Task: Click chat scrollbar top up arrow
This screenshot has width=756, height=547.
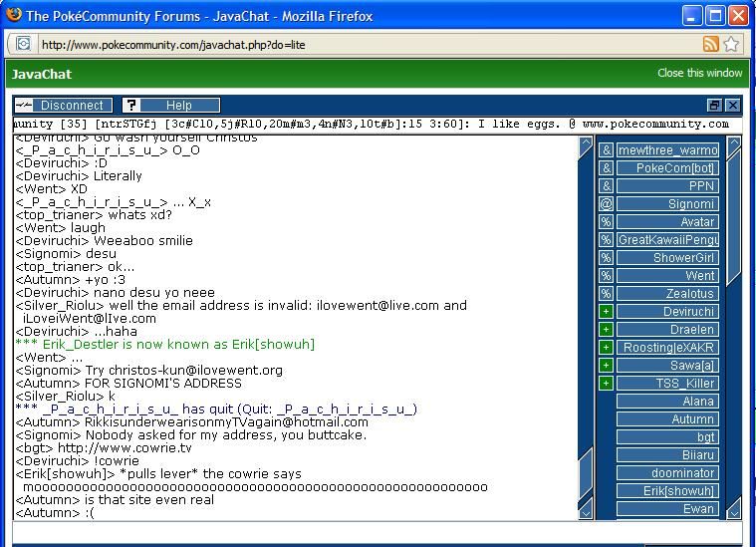Action: point(586,145)
